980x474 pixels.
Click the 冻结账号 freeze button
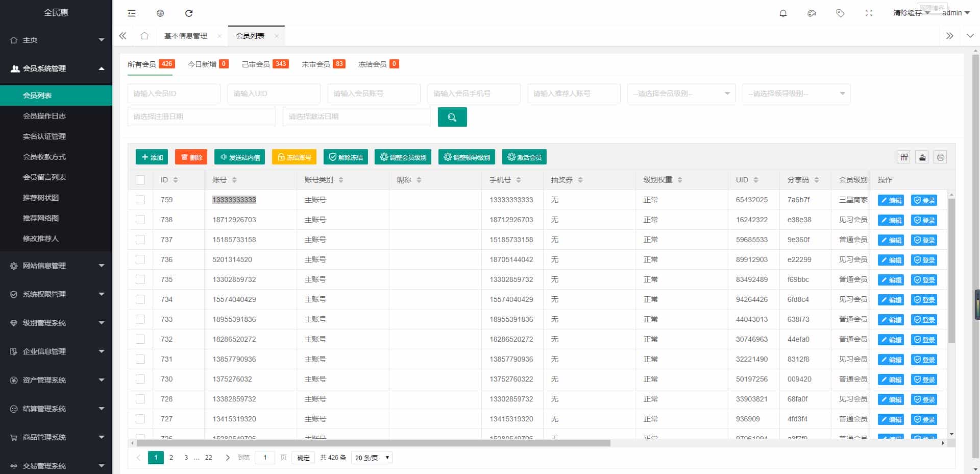tap(293, 157)
